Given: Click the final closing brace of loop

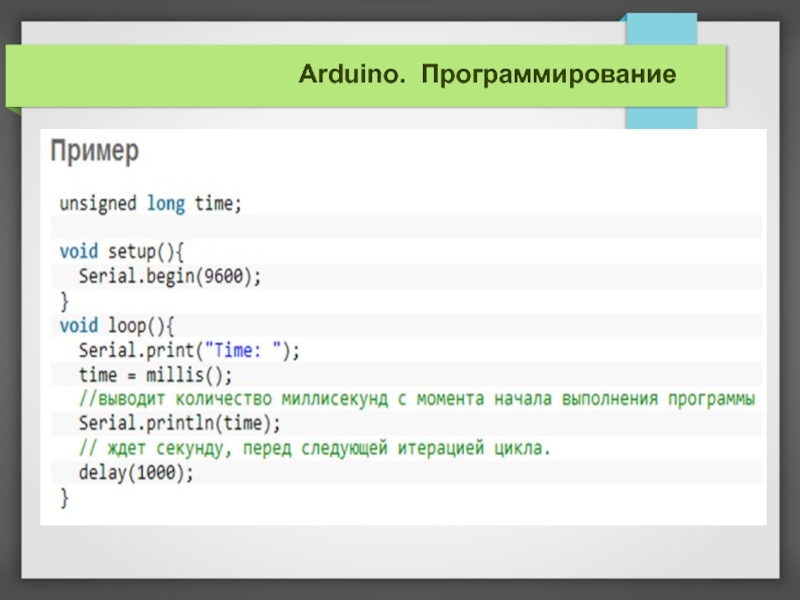Looking at the screenshot, I should click(x=65, y=496).
